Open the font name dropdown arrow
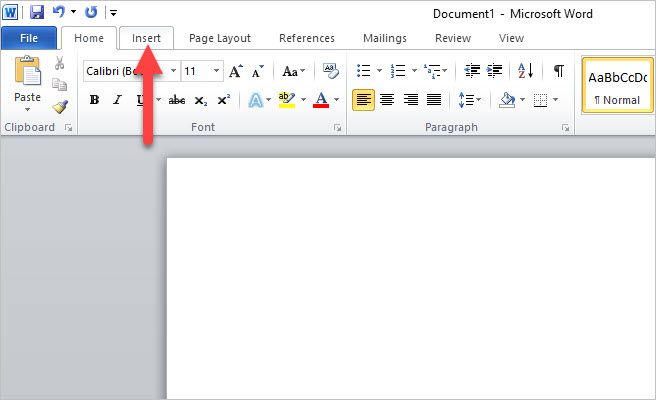Screen dimensions: 656x400 173,71
